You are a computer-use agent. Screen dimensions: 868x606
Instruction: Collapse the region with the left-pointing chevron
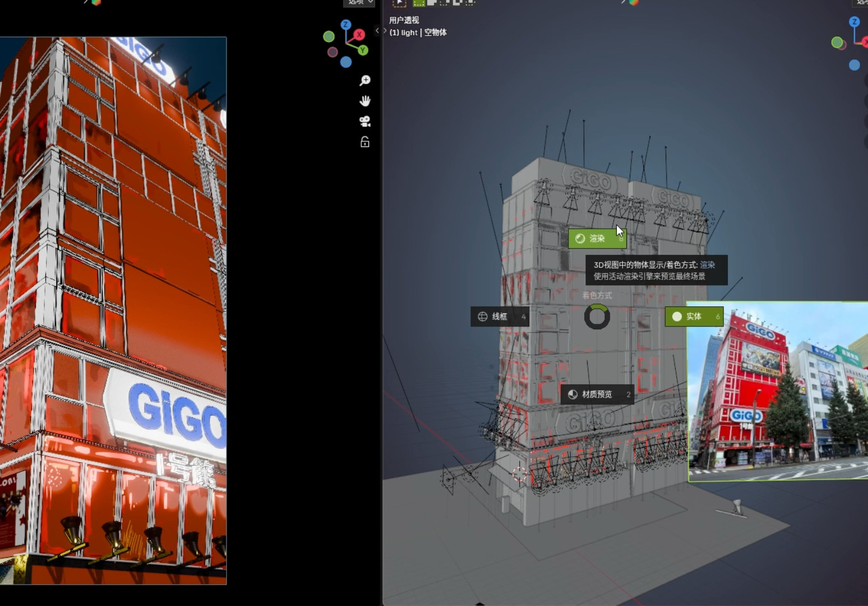377,31
